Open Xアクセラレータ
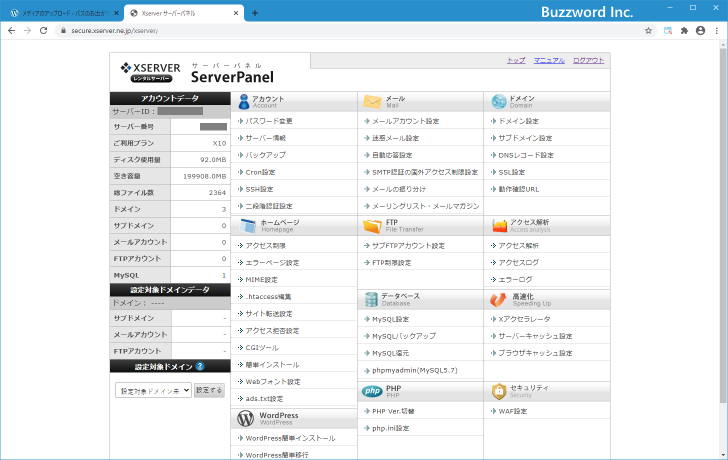 click(524, 319)
